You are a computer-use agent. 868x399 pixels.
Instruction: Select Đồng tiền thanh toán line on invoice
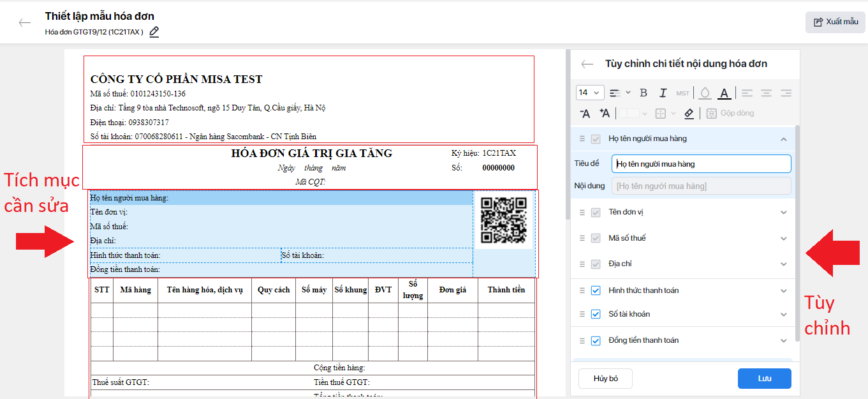(281, 269)
